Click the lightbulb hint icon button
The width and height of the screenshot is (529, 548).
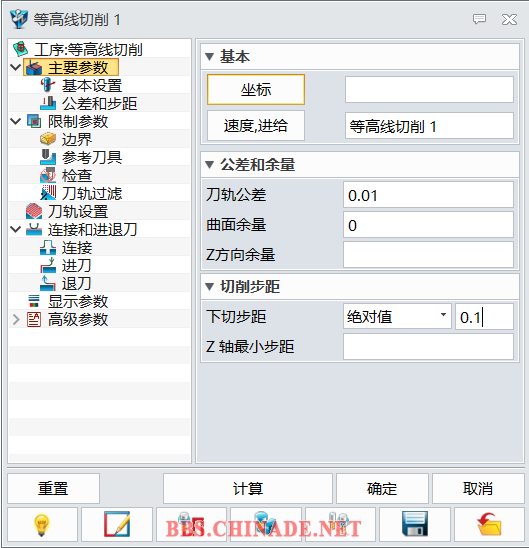coord(42,524)
